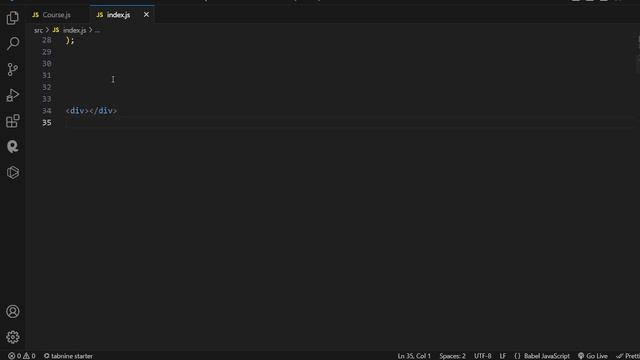Viewport: 640px width, 360px height.
Task: Open the Manage settings gear
Action: coord(13,337)
